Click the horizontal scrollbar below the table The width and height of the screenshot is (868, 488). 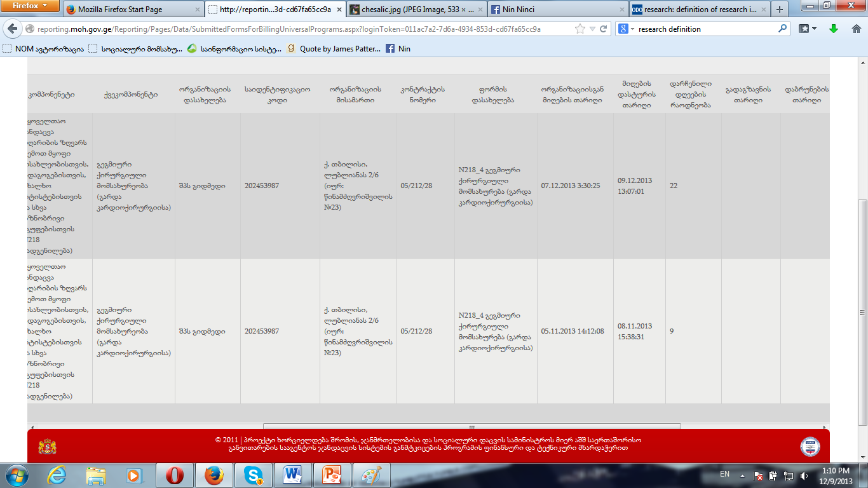click(x=471, y=427)
